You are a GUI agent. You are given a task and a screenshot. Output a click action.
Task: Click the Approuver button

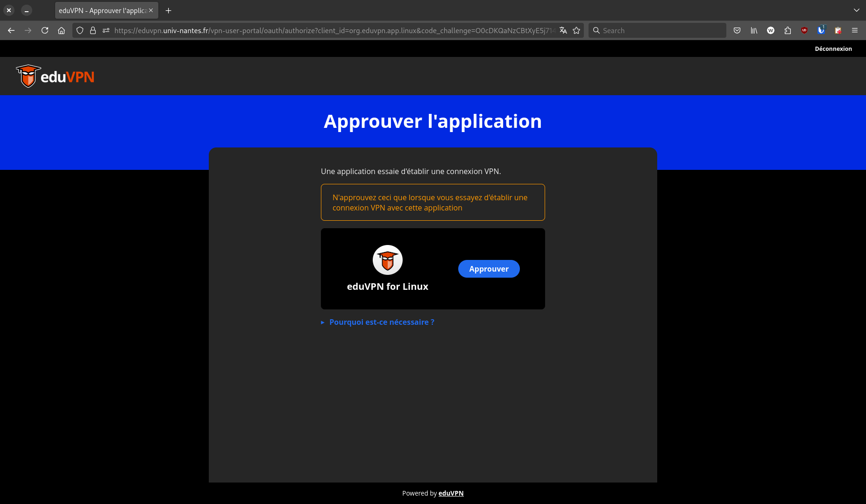click(489, 269)
